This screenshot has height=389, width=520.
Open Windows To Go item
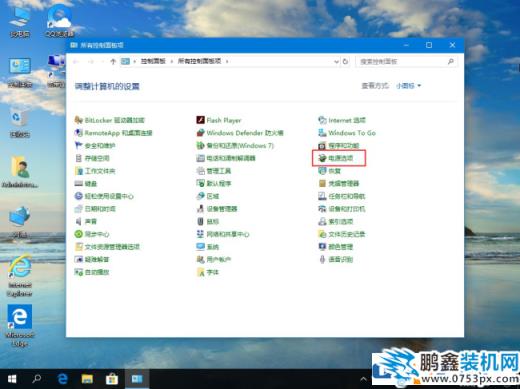(x=347, y=133)
